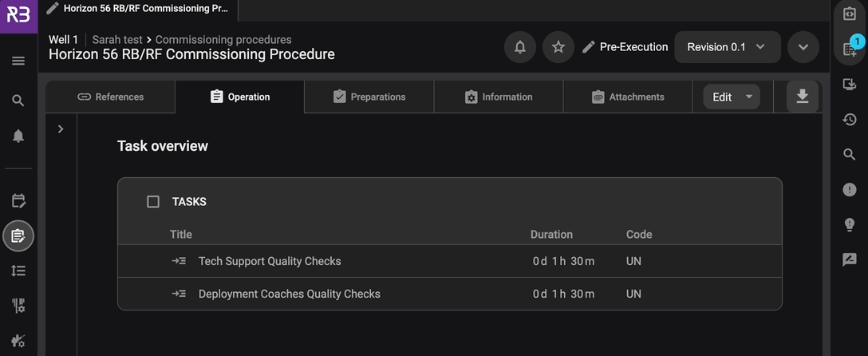Viewport: 868px width, 356px height.
Task: Expand the collapsed side panel chevron
Action: pos(61,129)
